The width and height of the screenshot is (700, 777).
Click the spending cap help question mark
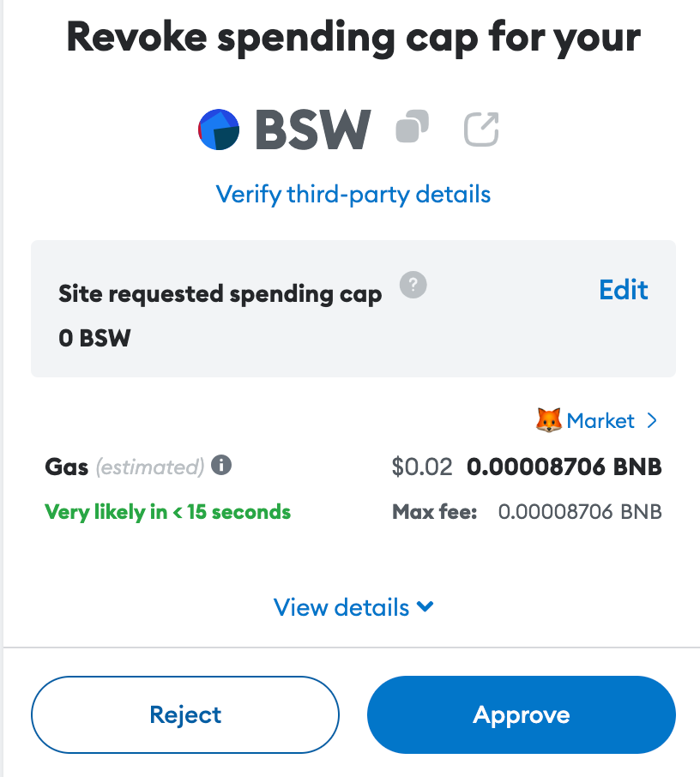[x=413, y=285]
